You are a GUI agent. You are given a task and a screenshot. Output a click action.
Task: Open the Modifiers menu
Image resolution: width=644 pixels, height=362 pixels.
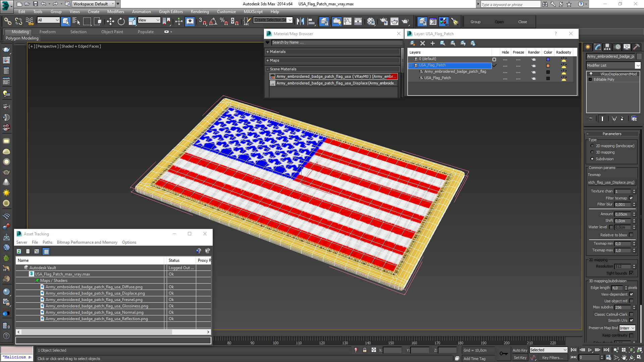[115, 11]
